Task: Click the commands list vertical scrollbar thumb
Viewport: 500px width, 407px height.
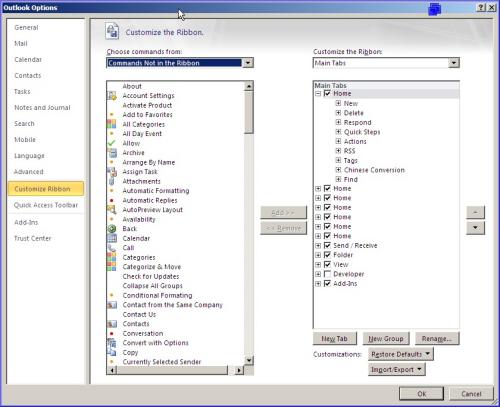Action: 249,112
